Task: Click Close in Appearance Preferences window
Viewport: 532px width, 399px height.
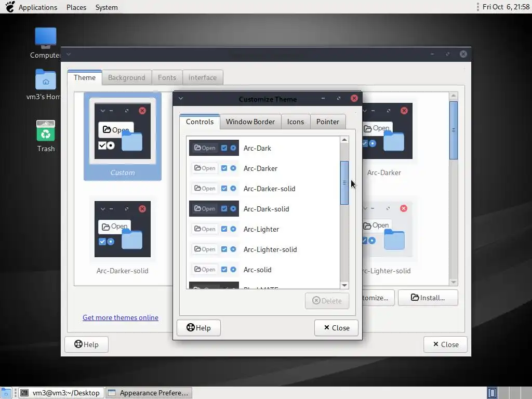Action: (445, 344)
